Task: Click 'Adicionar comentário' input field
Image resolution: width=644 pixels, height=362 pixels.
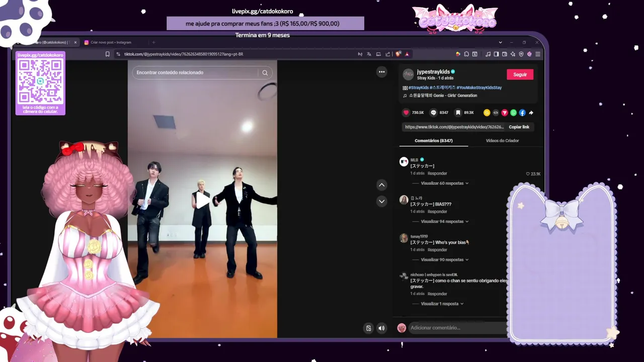Action: coord(457,328)
